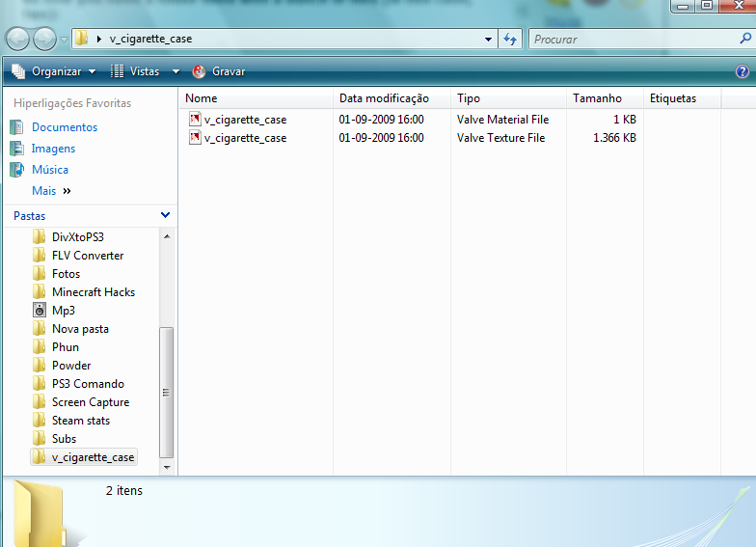This screenshot has height=547, width=756.
Task: Select the Nova pasta folder in tree
Action: (x=80, y=328)
